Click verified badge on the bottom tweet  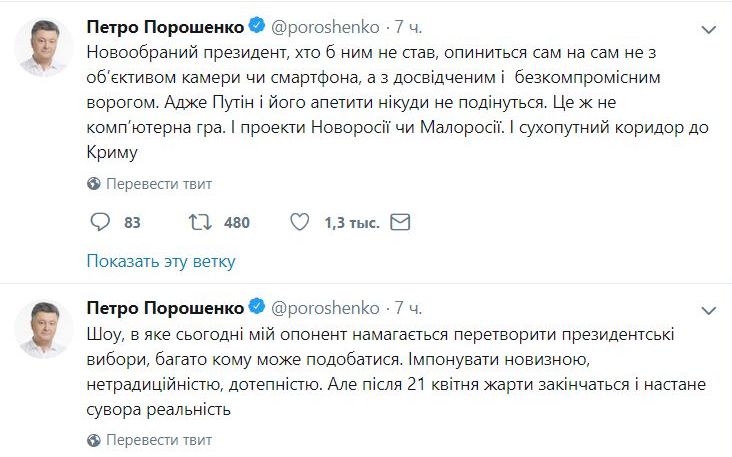255,306
